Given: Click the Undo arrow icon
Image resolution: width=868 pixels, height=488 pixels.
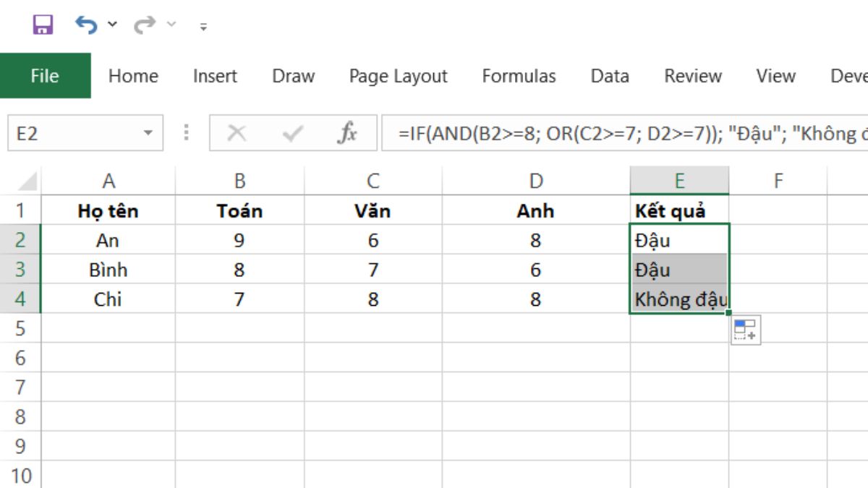Looking at the screenshot, I should click(x=86, y=25).
